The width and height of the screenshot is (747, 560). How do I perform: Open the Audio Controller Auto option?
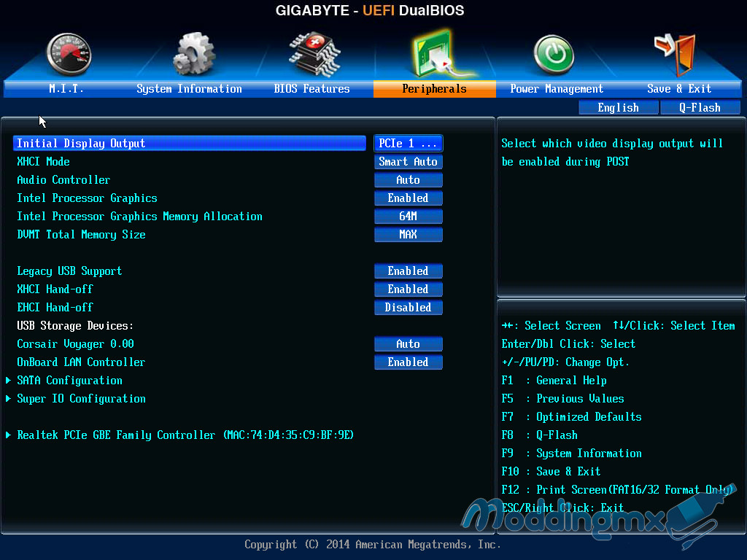409,179
